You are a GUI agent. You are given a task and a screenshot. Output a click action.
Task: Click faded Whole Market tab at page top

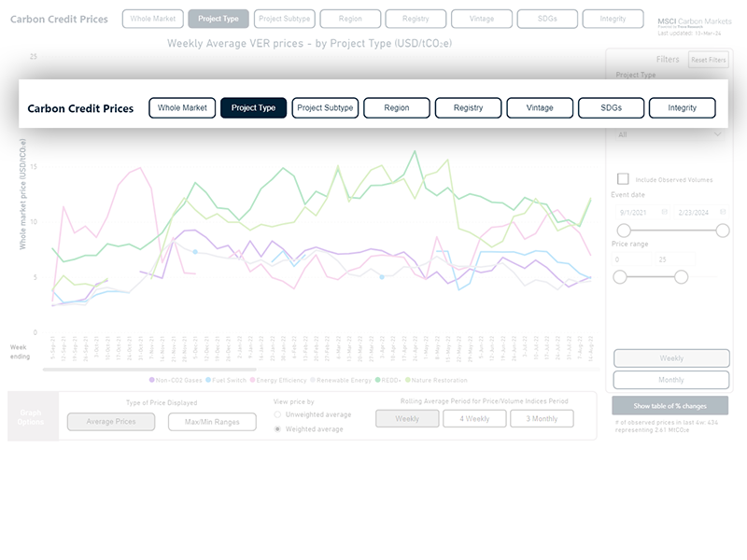[x=153, y=19]
